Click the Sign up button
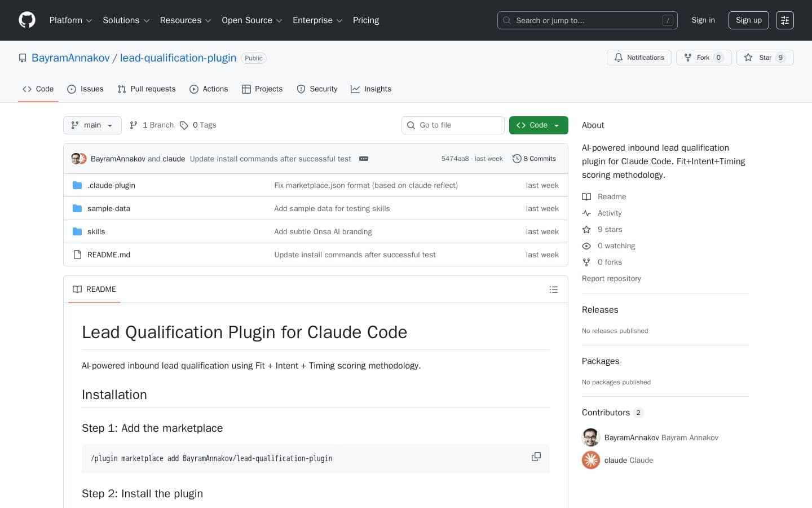Screen dimensions: 812x508 tap(748, 20)
